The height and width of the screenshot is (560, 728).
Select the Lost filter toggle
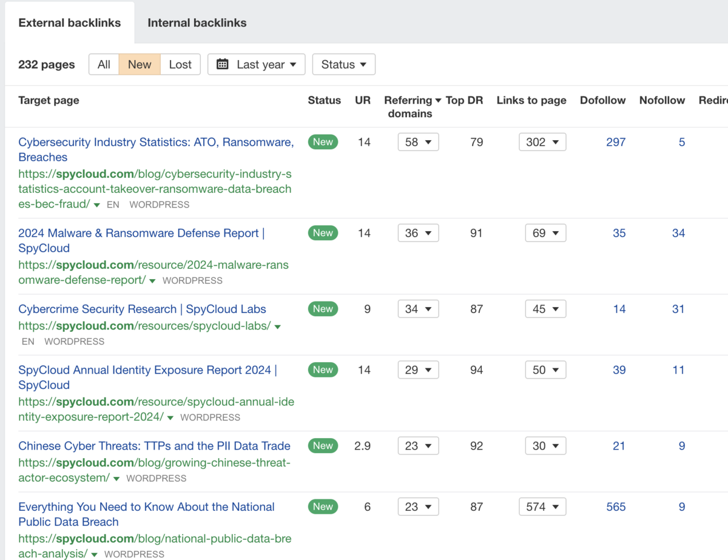click(180, 64)
